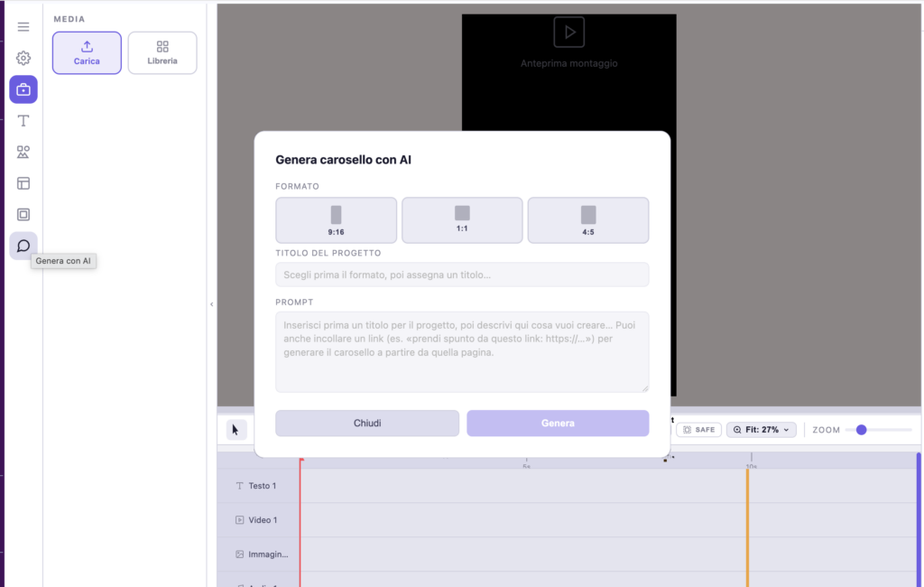Open the frame icon in sidebar

23,215
